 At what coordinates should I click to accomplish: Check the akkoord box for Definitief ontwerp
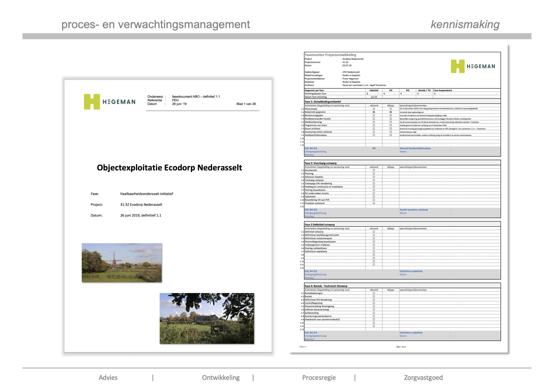coord(374,232)
